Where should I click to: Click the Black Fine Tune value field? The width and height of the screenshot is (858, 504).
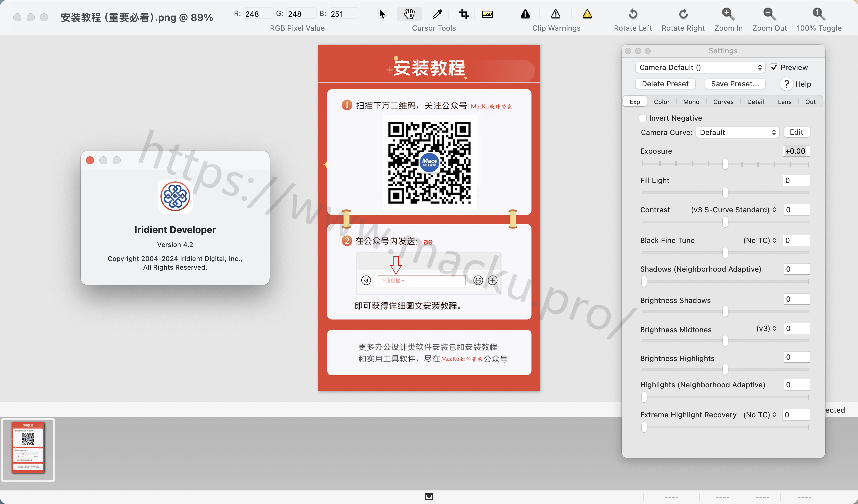[x=796, y=240]
